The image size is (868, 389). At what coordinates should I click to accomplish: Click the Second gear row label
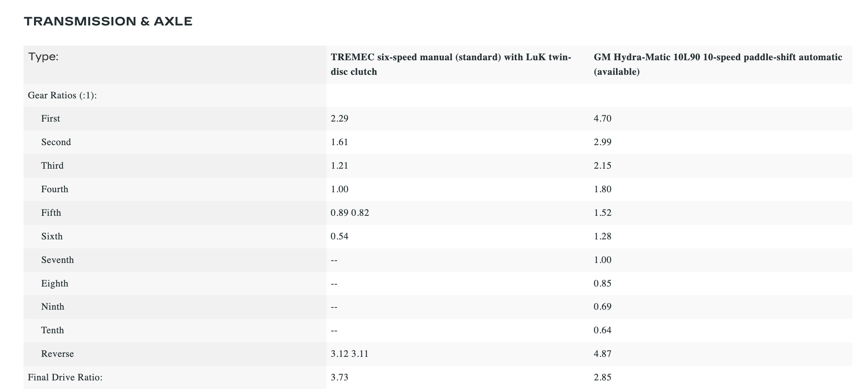[56, 142]
